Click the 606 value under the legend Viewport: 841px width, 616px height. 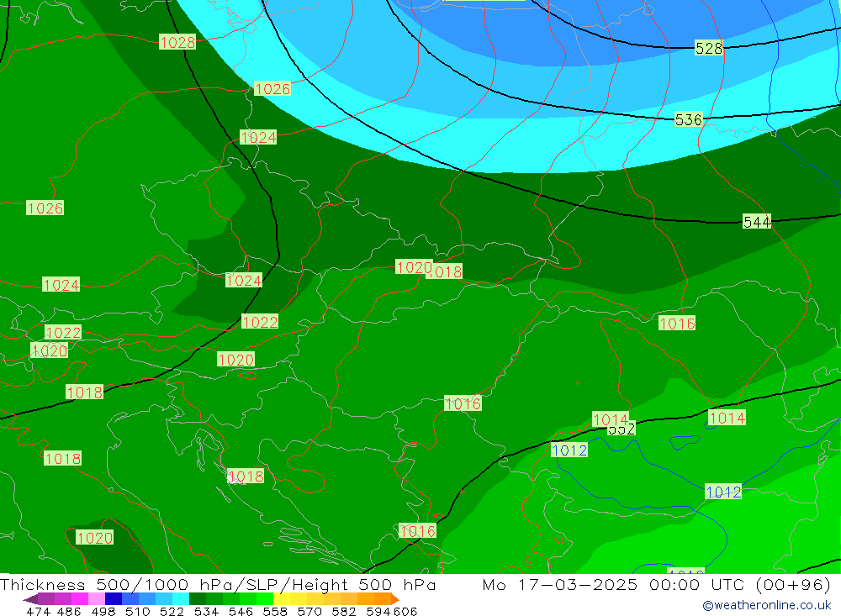click(405, 611)
